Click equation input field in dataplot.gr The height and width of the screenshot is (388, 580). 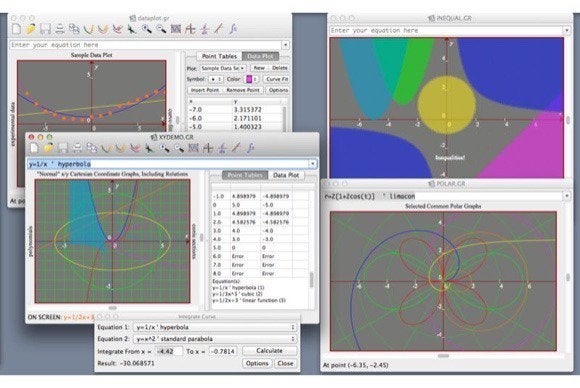[x=146, y=45]
